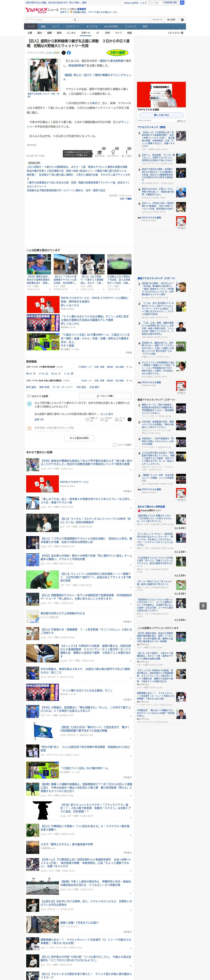The image size is (210, 980).
Task: Open the Lions logo article thumbnail
Action: click(42, 731)
